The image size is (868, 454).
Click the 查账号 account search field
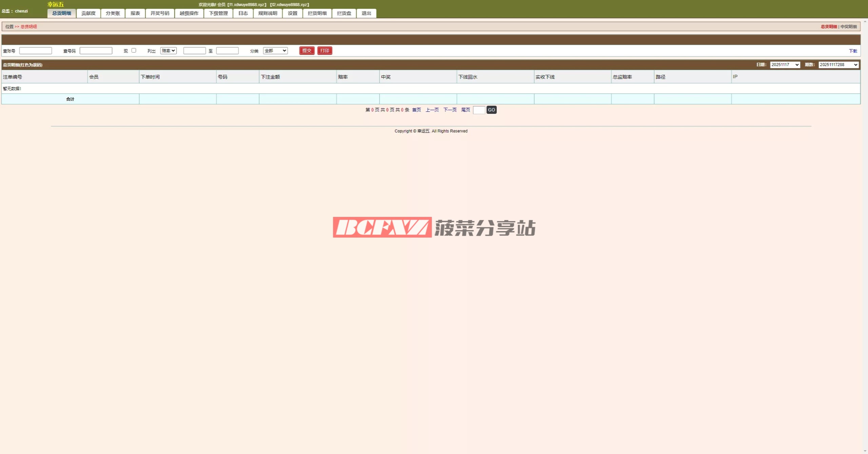coord(36,50)
